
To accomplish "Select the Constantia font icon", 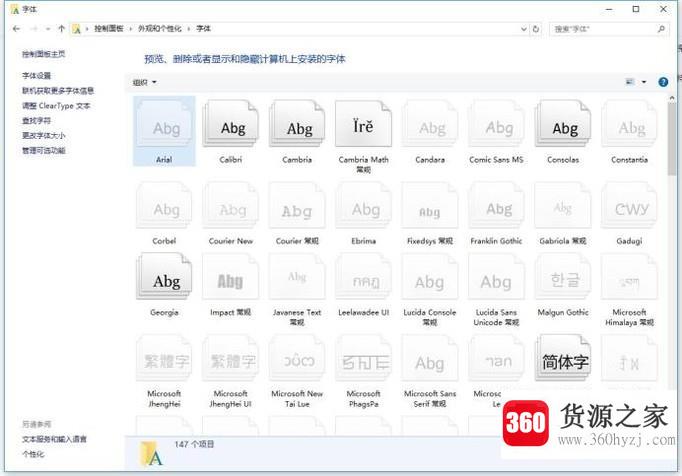I will (x=629, y=124).
